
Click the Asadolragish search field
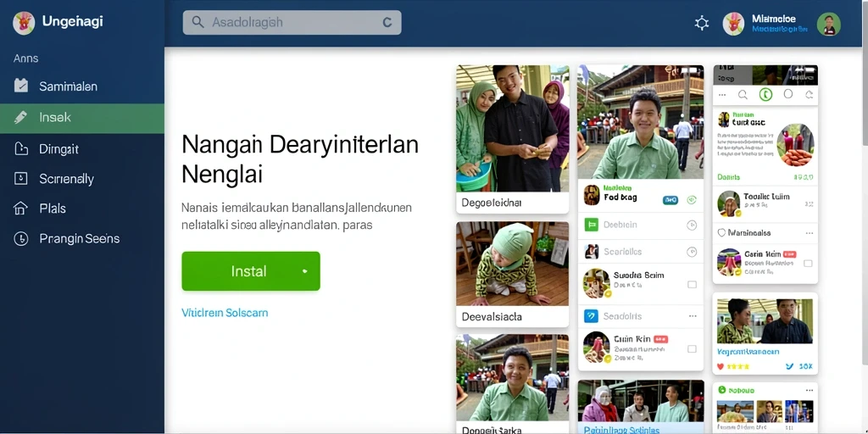[x=292, y=23]
